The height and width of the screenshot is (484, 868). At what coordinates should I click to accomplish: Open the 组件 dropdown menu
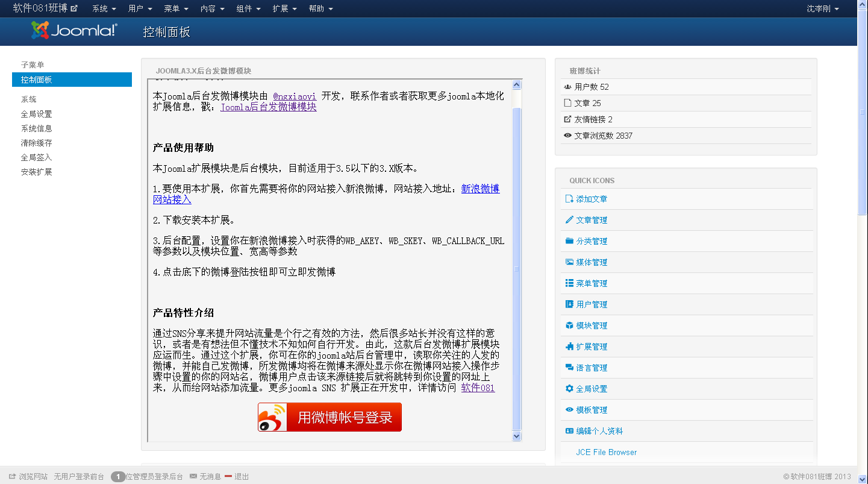(248, 8)
